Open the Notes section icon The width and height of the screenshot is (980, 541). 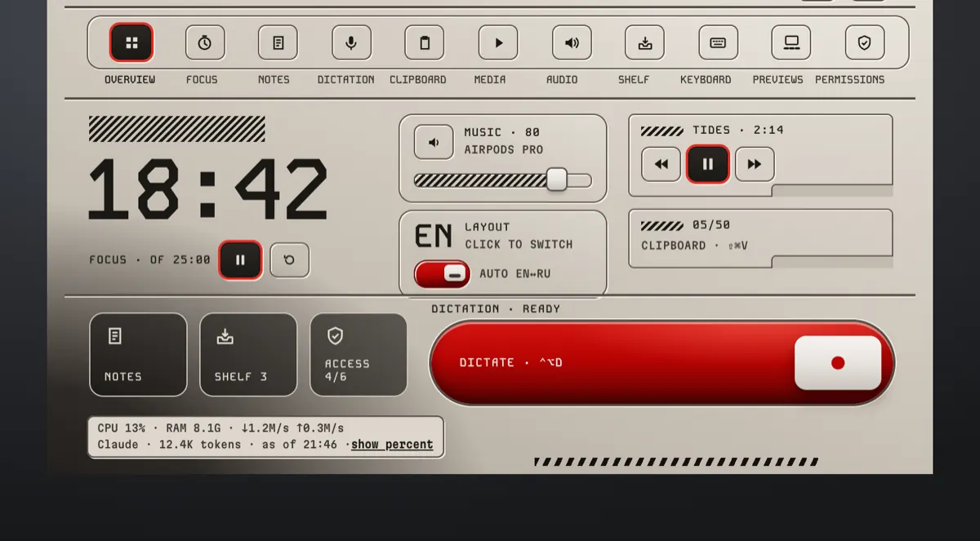(x=278, y=42)
